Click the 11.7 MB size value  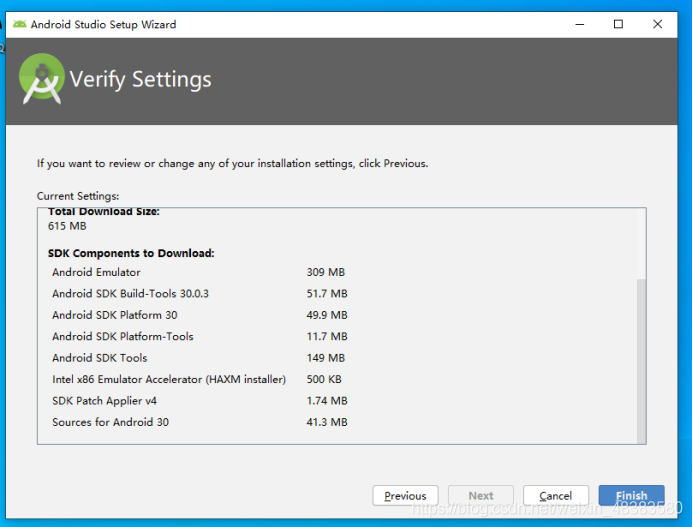click(x=327, y=336)
